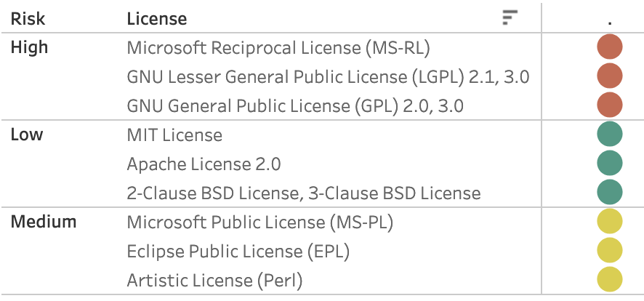Select the Medium risk group label
Viewport: 644px width, 301px height.
coord(44,222)
